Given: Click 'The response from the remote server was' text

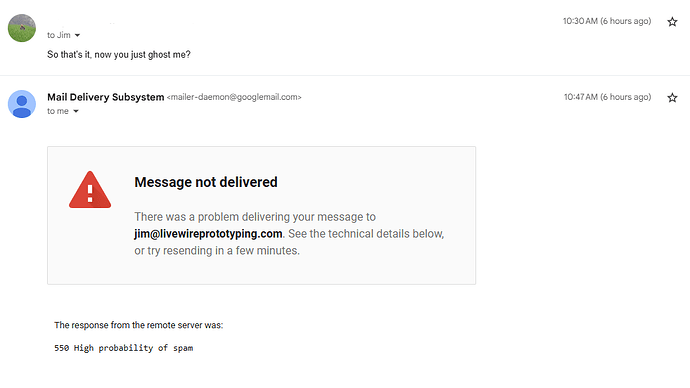Looking at the screenshot, I should point(139,325).
